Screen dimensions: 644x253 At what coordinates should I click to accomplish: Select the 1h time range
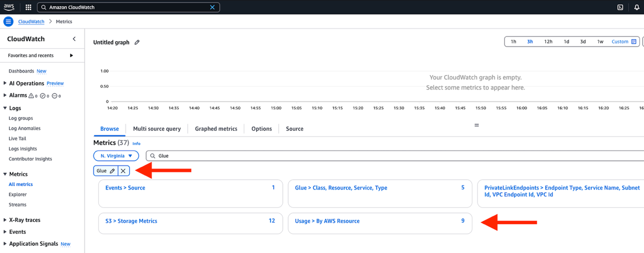[513, 42]
